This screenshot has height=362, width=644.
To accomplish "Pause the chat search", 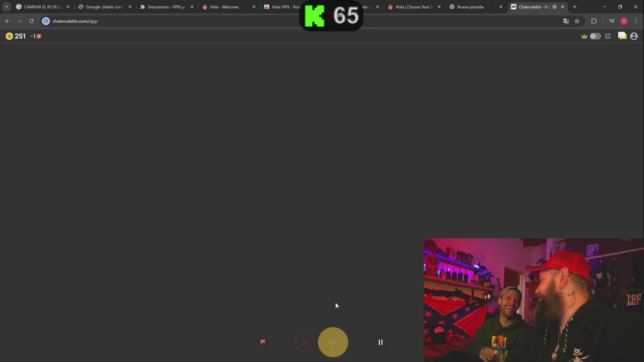I will pos(380,342).
